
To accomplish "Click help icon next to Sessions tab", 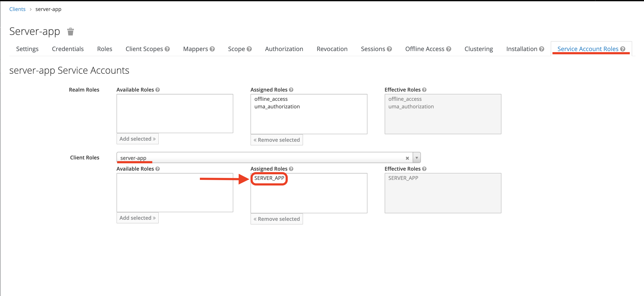I will [x=389, y=49].
